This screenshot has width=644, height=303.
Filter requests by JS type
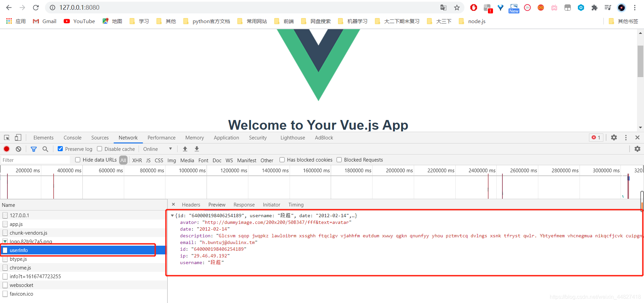point(148,160)
